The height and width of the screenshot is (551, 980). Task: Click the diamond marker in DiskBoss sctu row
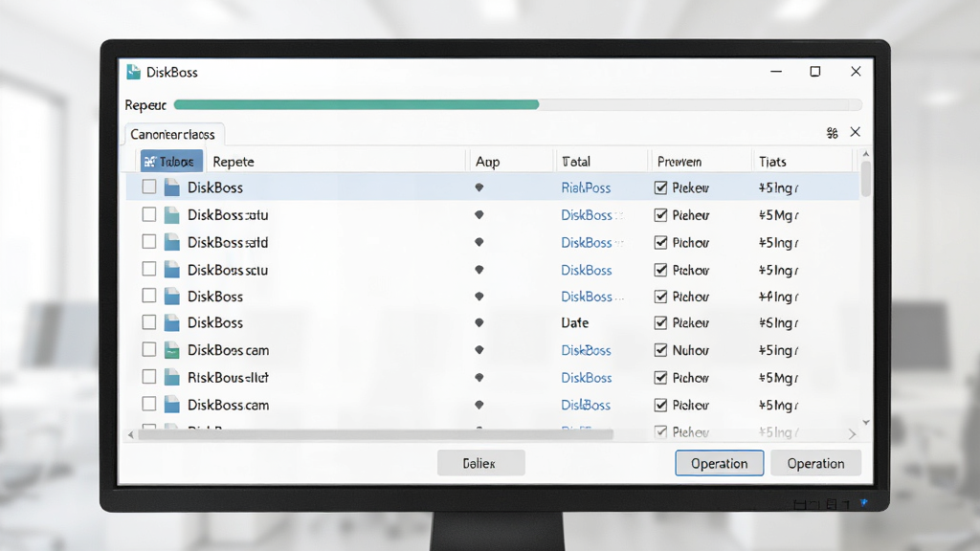click(x=479, y=270)
